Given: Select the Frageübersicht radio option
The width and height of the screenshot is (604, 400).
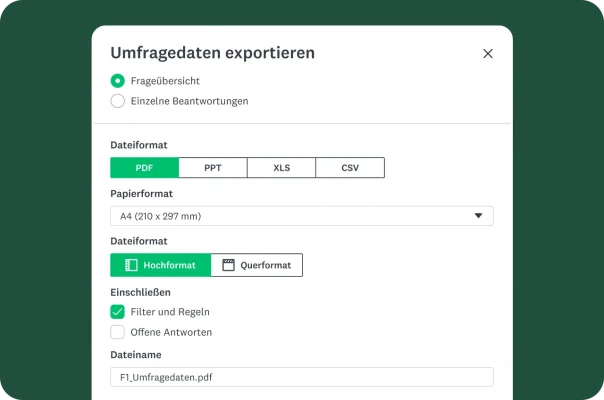Looking at the screenshot, I should coord(117,81).
